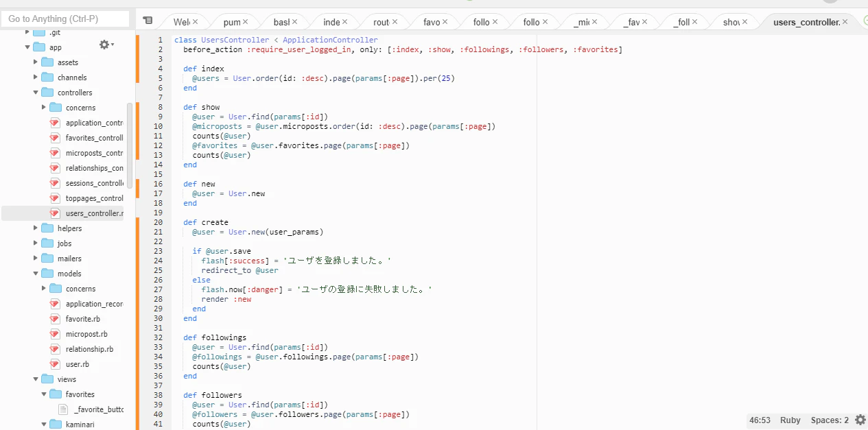868x430 pixels.
Task: Click the jobs folder icon
Action: pyautogui.click(x=47, y=243)
